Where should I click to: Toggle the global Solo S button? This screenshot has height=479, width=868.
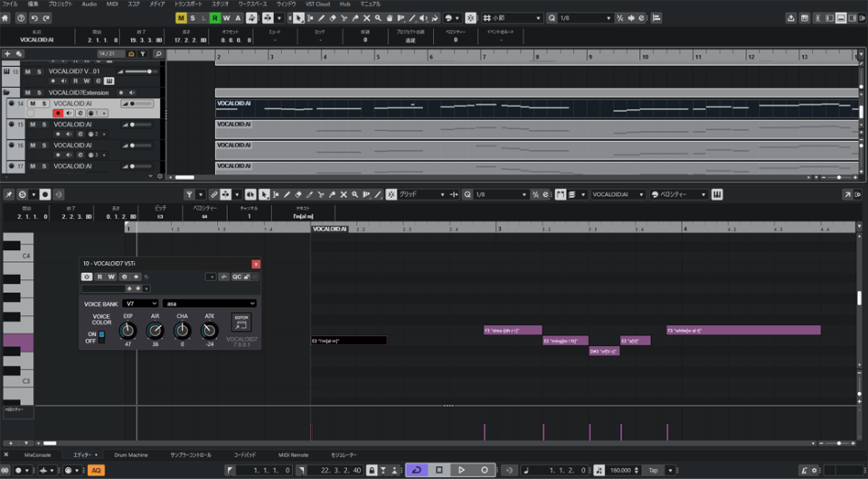[x=193, y=18]
